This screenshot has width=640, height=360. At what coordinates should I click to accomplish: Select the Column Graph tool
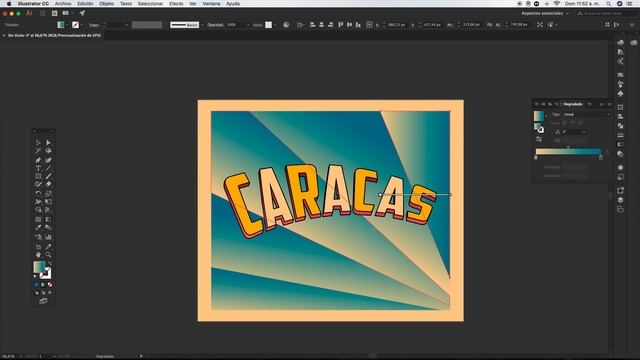(x=48, y=237)
